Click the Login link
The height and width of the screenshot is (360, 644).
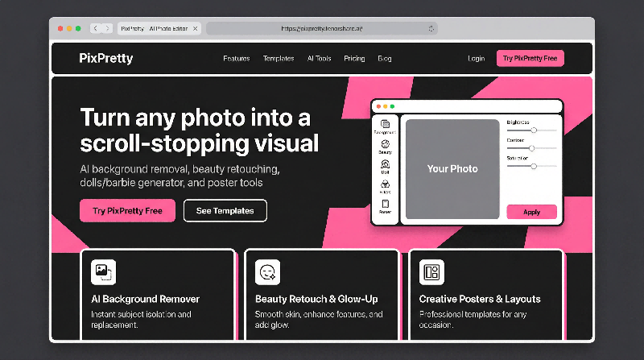point(476,58)
